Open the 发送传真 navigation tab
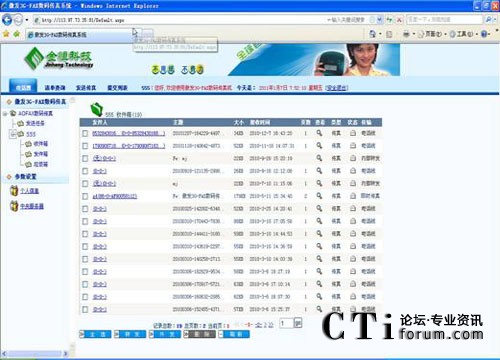Screen dimensions: 500x360 [x=86, y=88]
